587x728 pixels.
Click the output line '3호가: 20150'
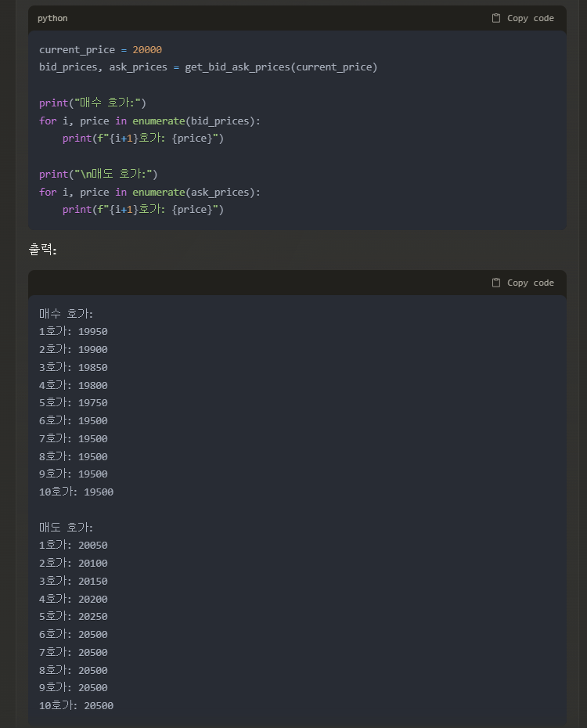click(74, 582)
